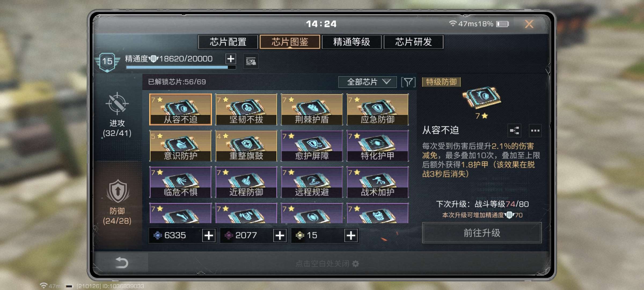Add gold chips next to 15
Image resolution: width=644 pixels, height=290 pixels.
pos(351,235)
